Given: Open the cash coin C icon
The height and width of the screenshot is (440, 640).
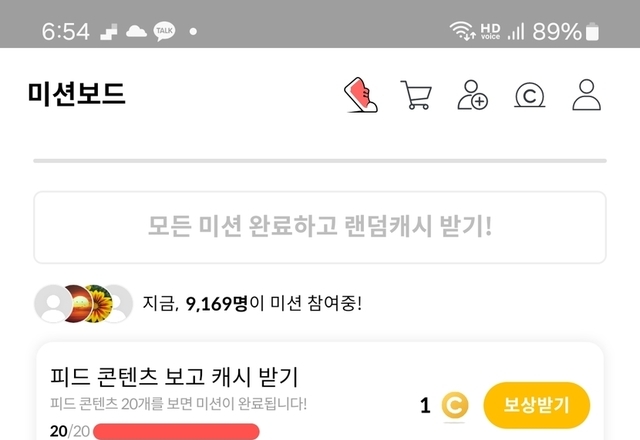Looking at the screenshot, I should click(529, 95).
